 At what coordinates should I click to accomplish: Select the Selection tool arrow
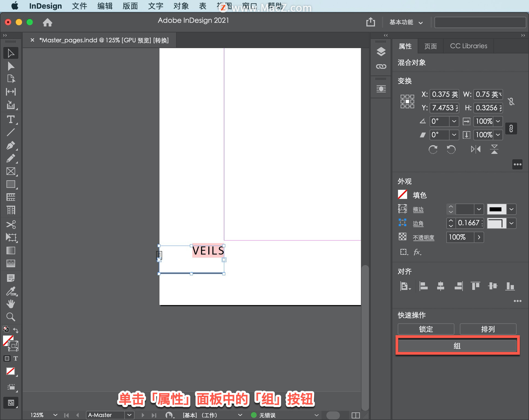[11, 53]
